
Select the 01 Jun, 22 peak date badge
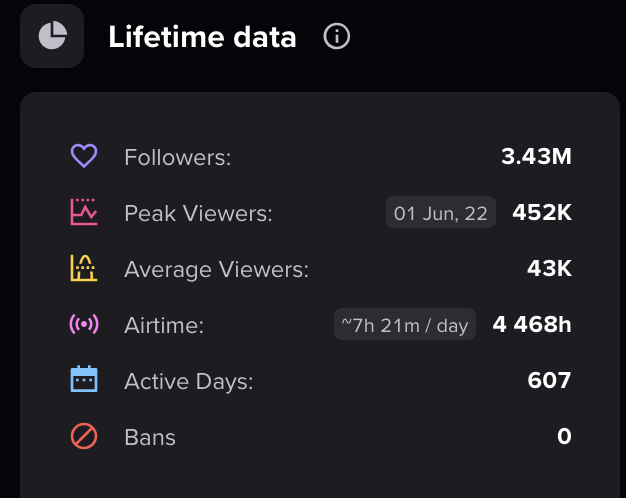click(441, 212)
